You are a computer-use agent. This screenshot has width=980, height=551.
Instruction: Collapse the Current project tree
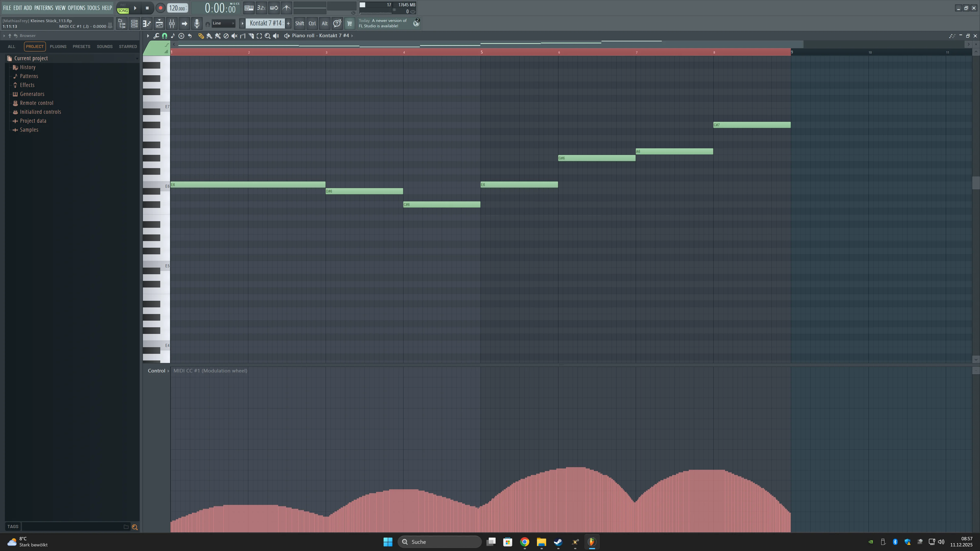(x=137, y=58)
